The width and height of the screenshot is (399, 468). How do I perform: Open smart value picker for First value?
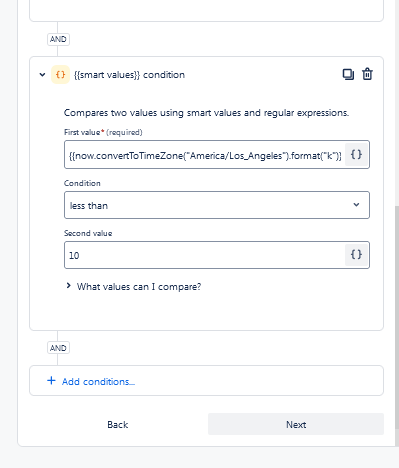[x=356, y=155]
